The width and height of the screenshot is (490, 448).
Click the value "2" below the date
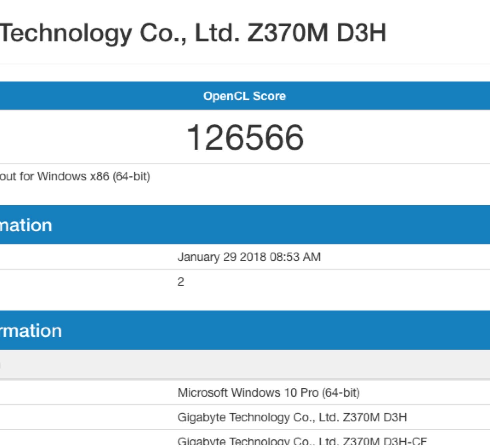tap(181, 282)
